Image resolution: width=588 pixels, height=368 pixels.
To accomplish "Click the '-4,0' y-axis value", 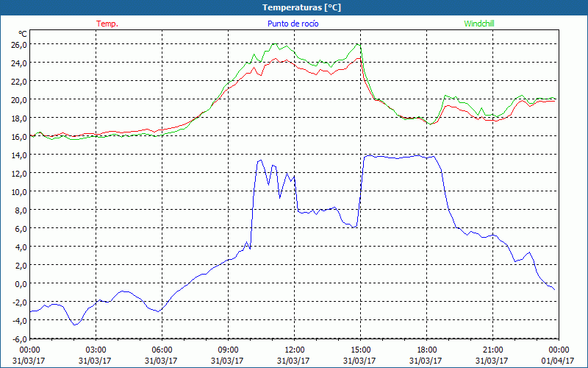I will point(20,321).
